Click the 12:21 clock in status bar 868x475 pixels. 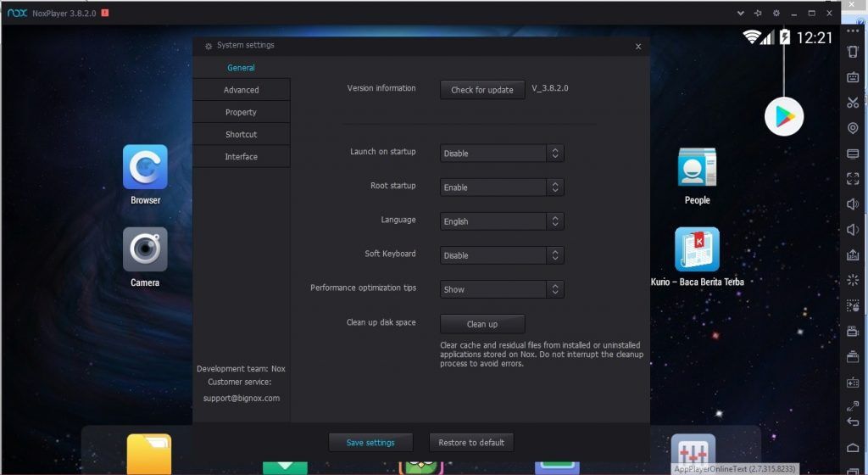coord(814,37)
